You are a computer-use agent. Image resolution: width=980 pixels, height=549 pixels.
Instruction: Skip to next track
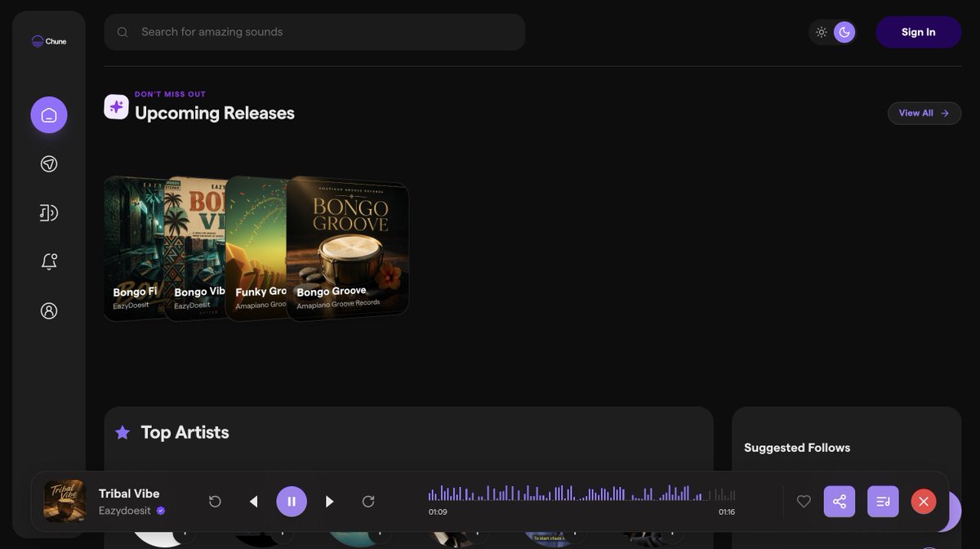[330, 502]
